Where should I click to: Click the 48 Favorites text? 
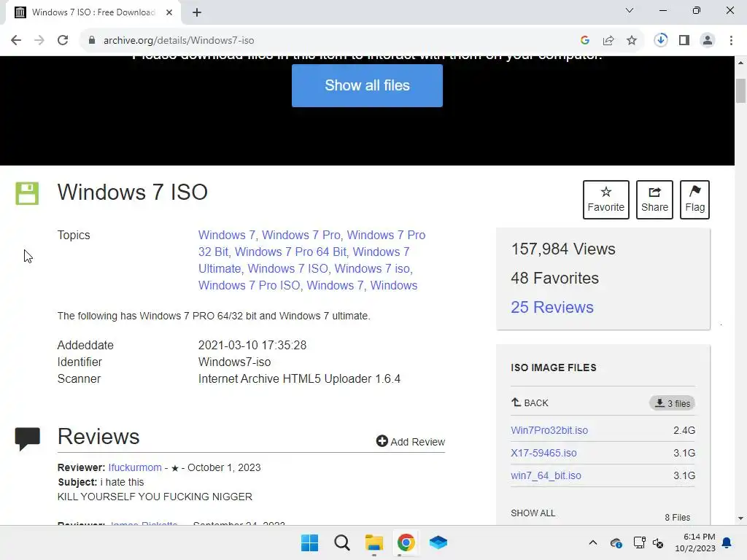click(x=554, y=278)
